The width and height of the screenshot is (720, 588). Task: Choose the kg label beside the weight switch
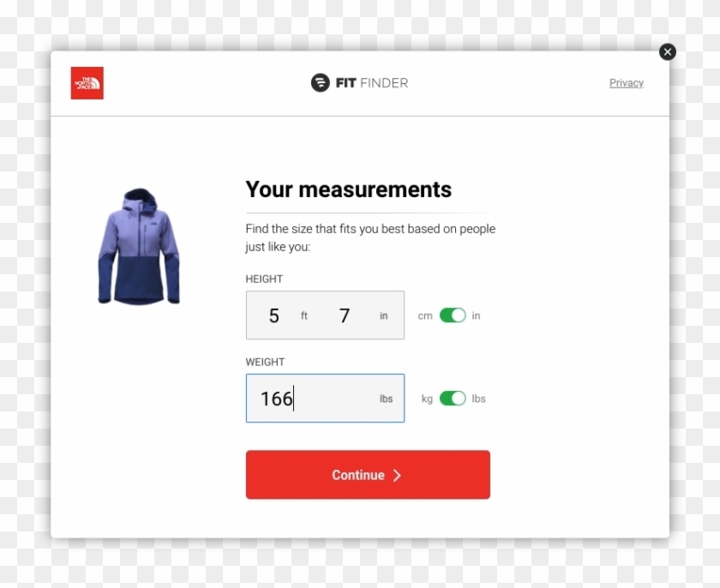click(x=427, y=399)
